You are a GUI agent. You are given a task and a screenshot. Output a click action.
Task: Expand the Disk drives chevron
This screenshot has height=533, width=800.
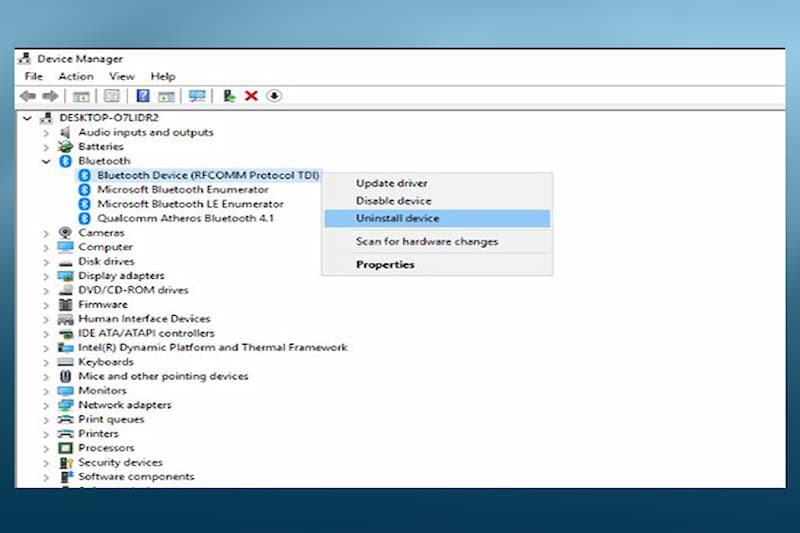coord(46,262)
